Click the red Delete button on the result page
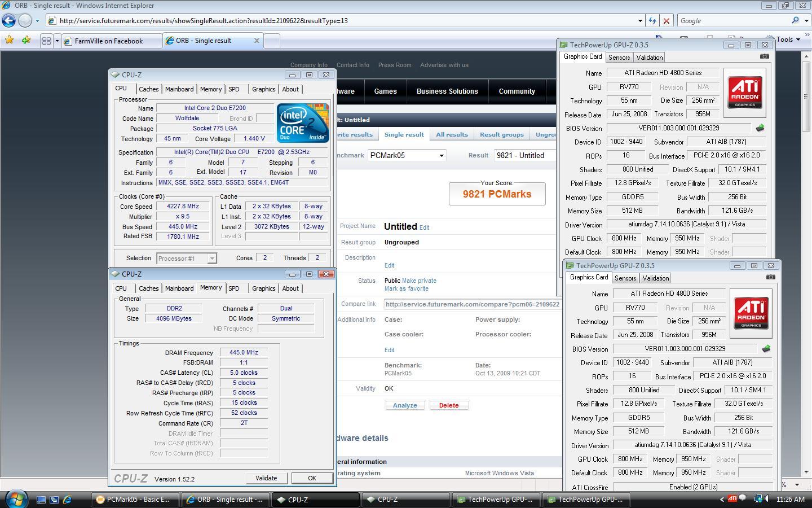This screenshot has width=812, height=508. click(449, 405)
